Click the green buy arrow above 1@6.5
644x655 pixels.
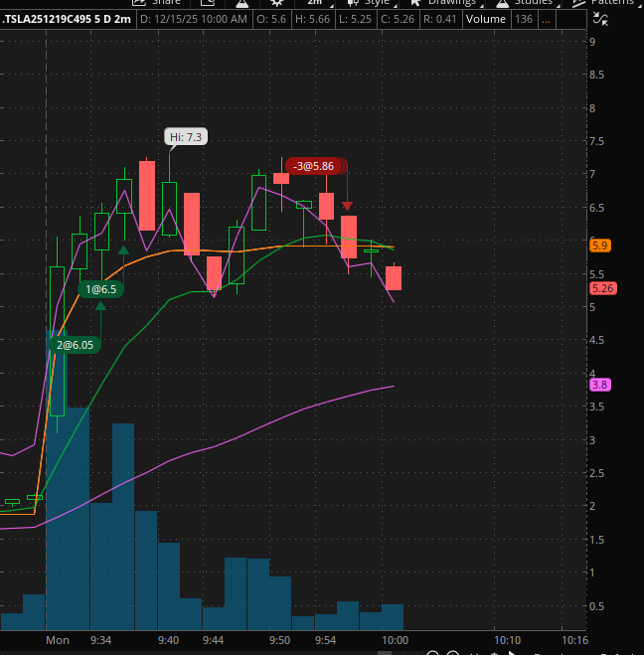pyautogui.click(x=123, y=250)
